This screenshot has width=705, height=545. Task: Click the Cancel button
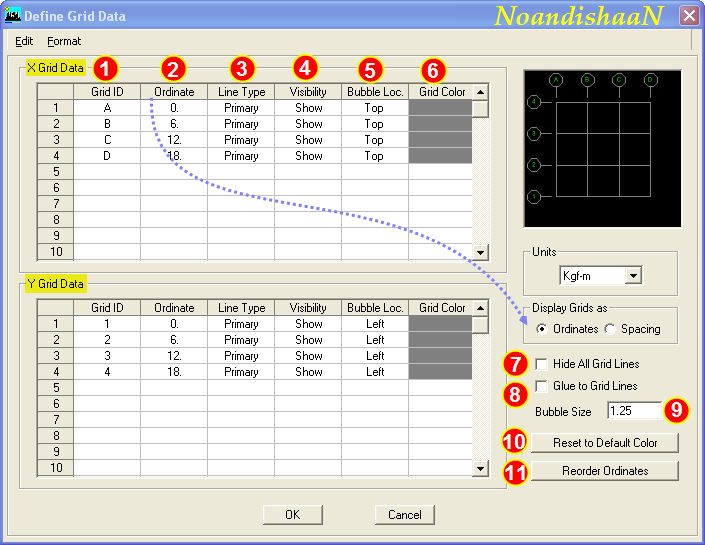click(405, 514)
